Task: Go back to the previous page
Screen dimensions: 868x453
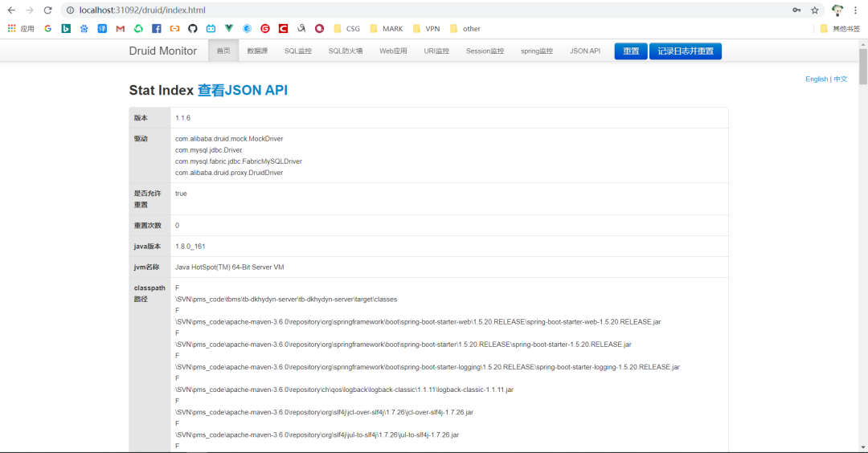Action: [x=11, y=10]
